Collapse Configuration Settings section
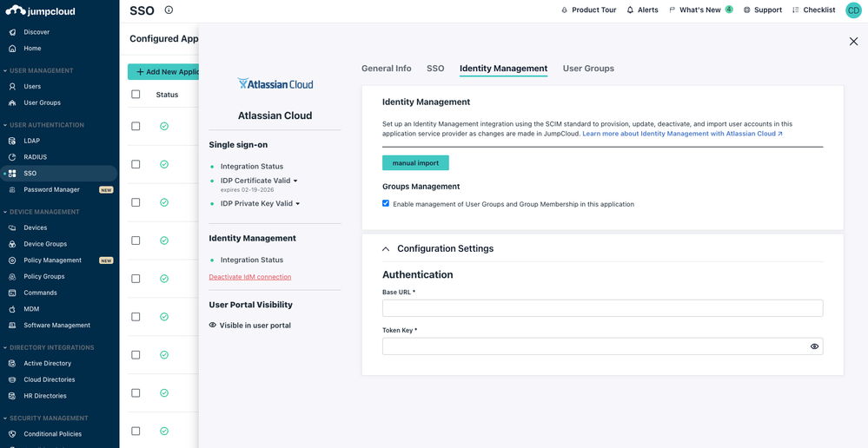The width and height of the screenshot is (868, 448). (386, 249)
